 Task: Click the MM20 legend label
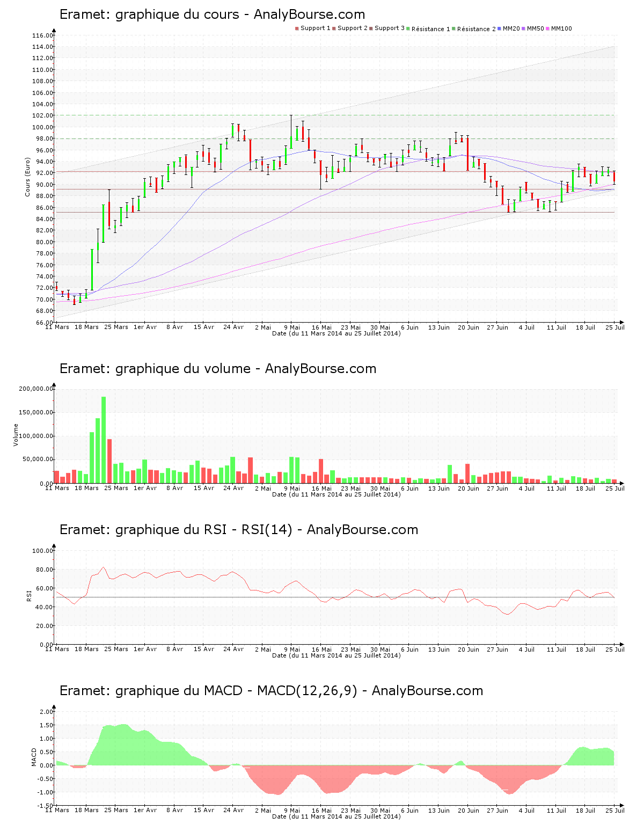(x=511, y=28)
